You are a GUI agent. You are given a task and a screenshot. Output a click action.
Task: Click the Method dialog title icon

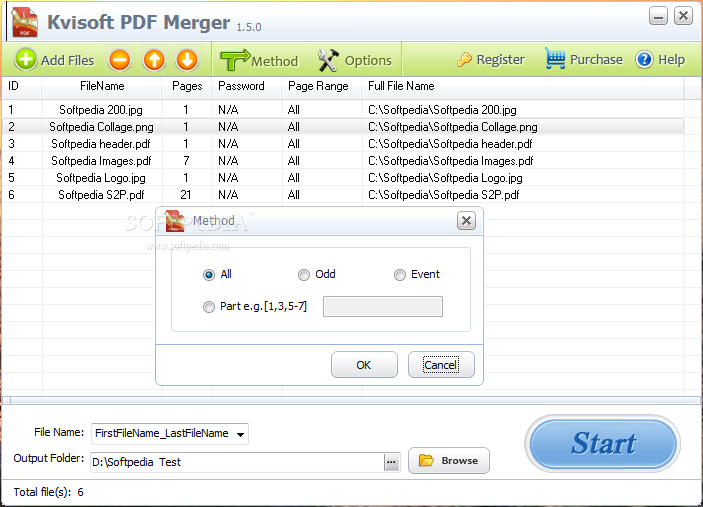pyautogui.click(x=174, y=221)
